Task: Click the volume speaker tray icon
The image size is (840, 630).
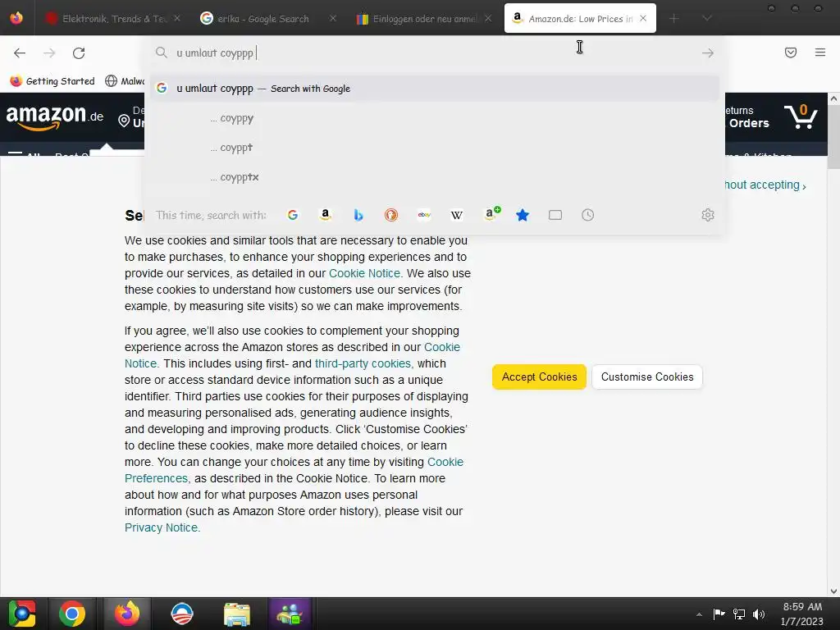Action: (x=759, y=614)
